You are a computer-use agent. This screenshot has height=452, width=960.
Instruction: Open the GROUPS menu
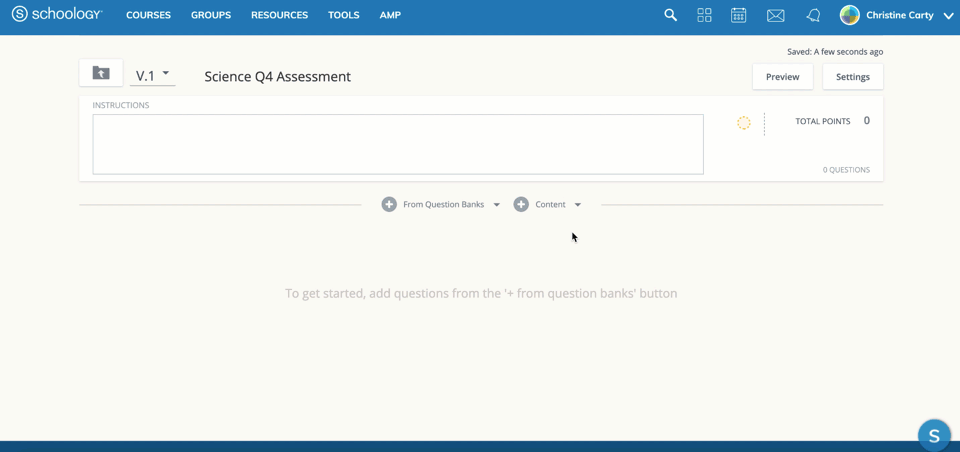point(211,15)
